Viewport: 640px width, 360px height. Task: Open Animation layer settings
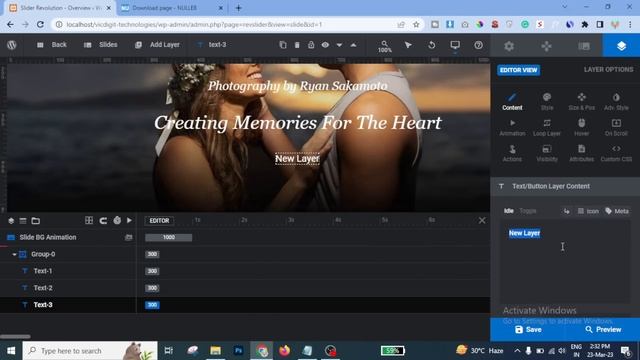pos(512,127)
